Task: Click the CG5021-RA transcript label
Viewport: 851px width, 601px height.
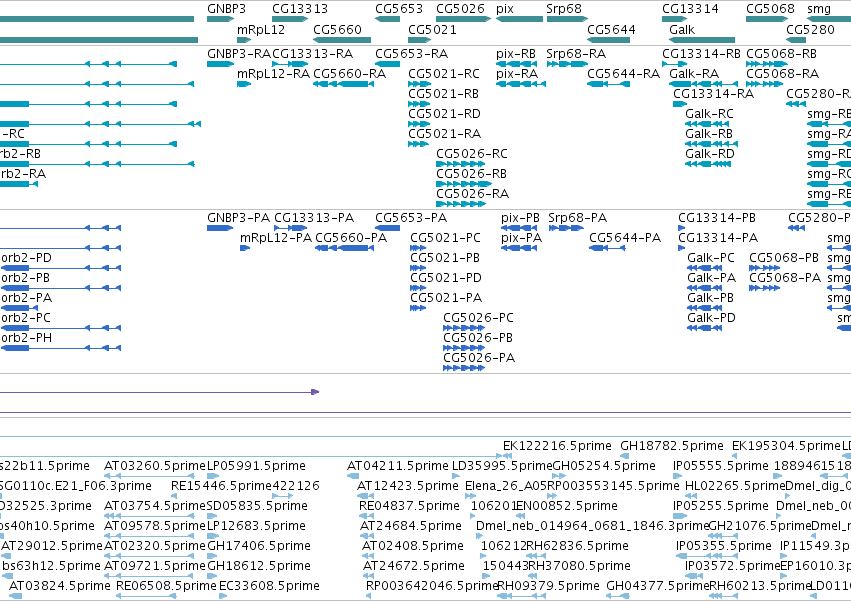Action: tap(444, 134)
